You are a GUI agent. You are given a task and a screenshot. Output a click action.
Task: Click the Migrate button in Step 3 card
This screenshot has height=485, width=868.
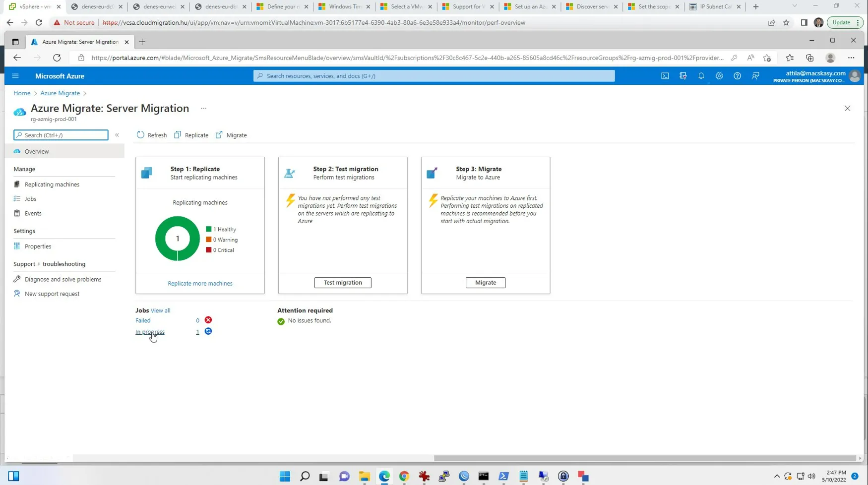(x=486, y=283)
